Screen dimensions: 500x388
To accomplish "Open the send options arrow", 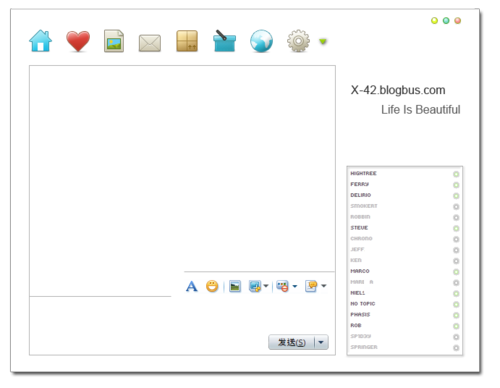I will tap(321, 342).
